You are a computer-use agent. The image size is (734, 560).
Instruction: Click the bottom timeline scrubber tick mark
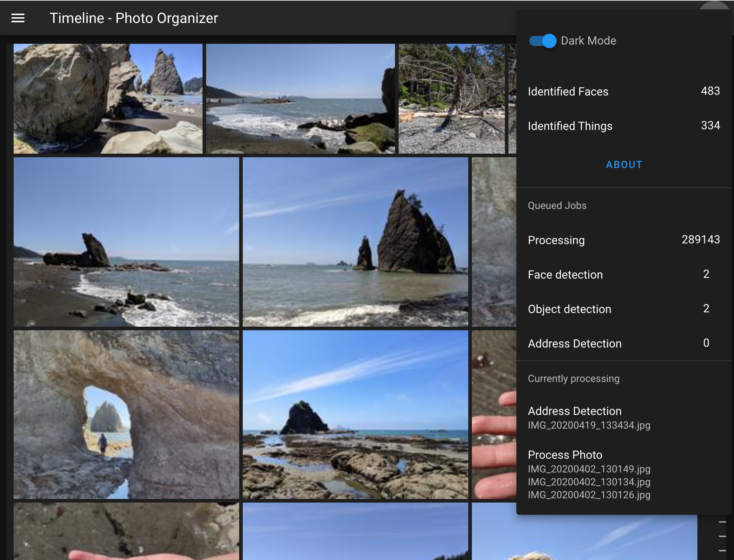click(722, 550)
